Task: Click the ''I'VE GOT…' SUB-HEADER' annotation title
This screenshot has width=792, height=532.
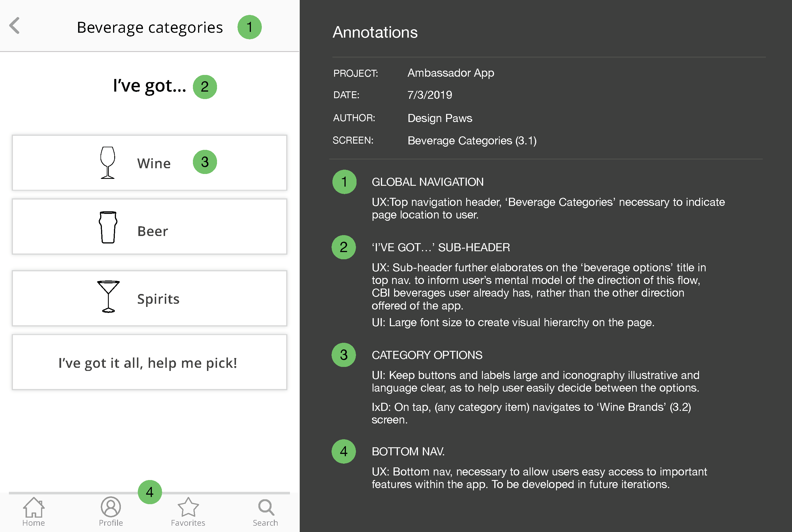Action: tap(441, 247)
